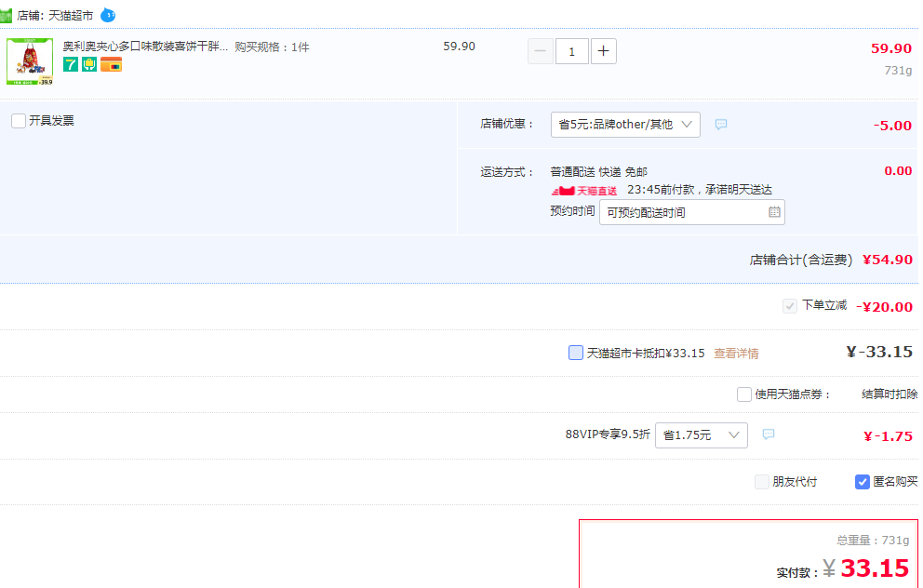The image size is (923, 588).
Task: Check 天猫超市卡抵扣 checkbox
Action: click(576, 353)
